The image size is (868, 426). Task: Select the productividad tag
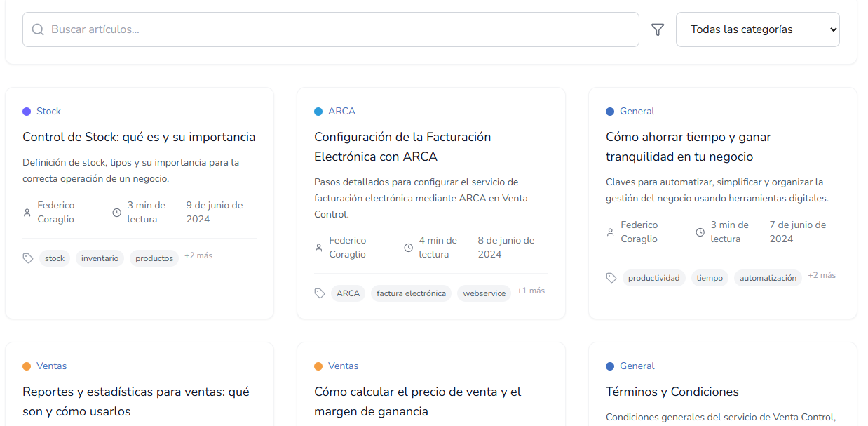click(654, 278)
